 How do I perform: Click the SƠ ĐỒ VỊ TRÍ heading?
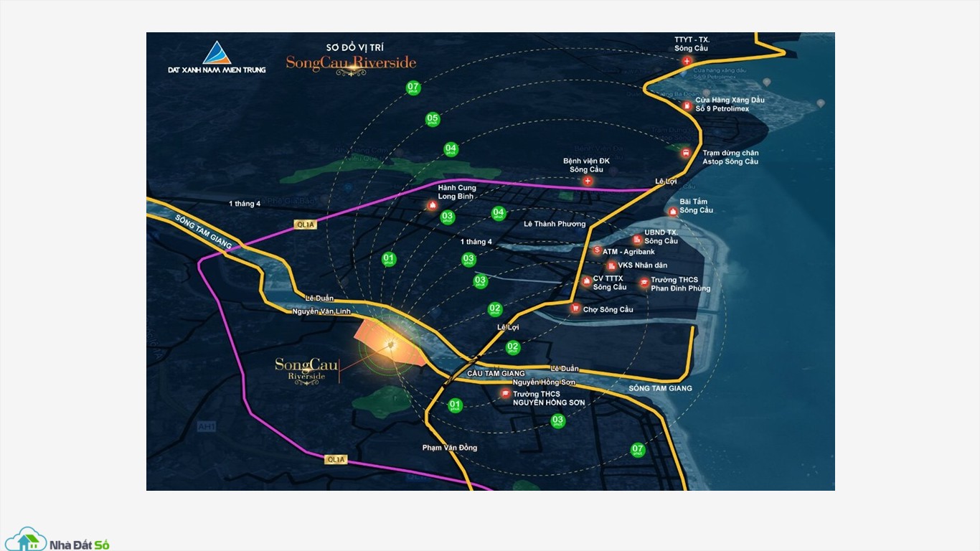[x=355, y=47]
